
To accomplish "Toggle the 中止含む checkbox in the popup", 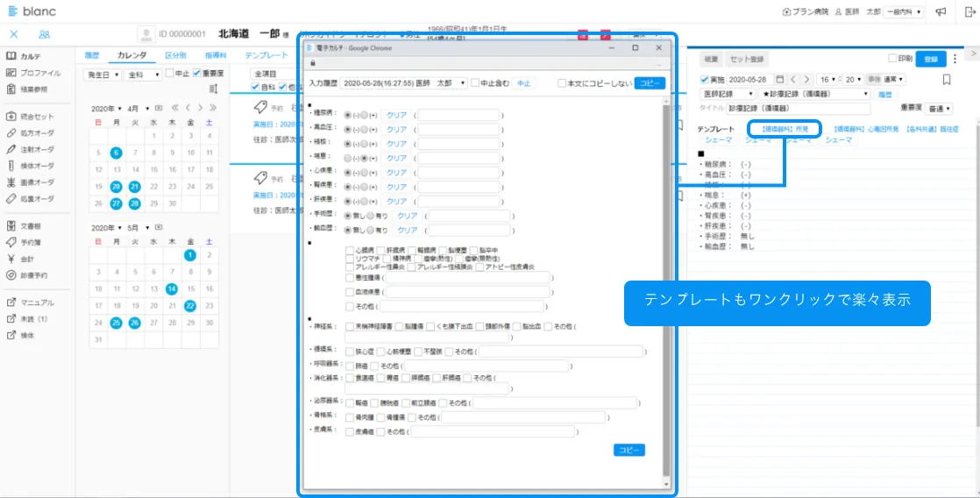I will pos(475,82).
